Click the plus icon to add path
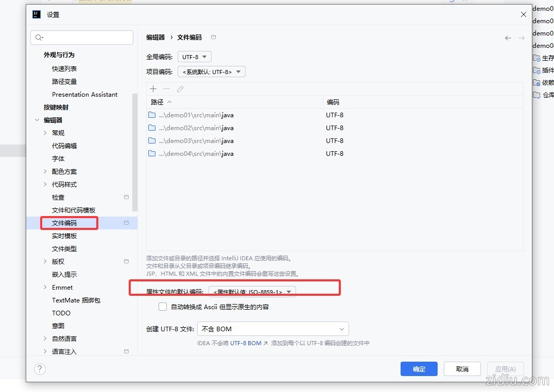This screenshot has width=554, height=392. click(x=153, y=89)
